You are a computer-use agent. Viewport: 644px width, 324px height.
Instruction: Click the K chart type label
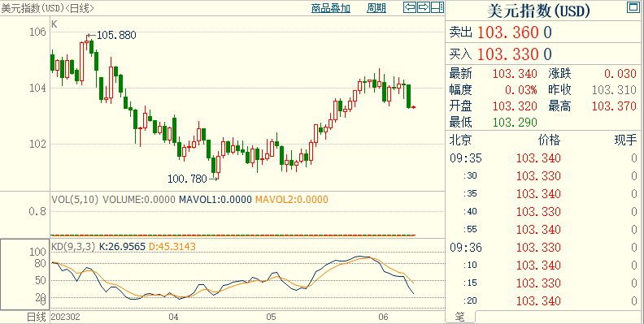54,24
